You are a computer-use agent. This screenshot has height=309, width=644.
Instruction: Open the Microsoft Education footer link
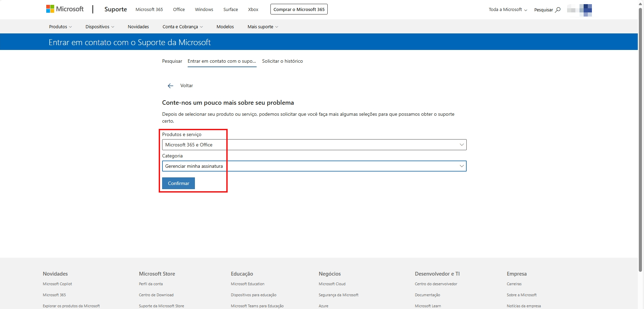click(x=248, y=284)
